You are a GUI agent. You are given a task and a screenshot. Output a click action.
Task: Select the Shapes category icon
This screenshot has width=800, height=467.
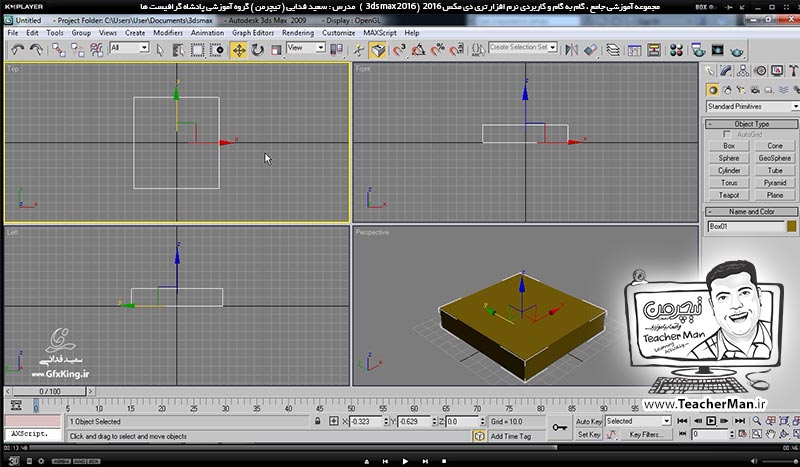coord(727,90)
